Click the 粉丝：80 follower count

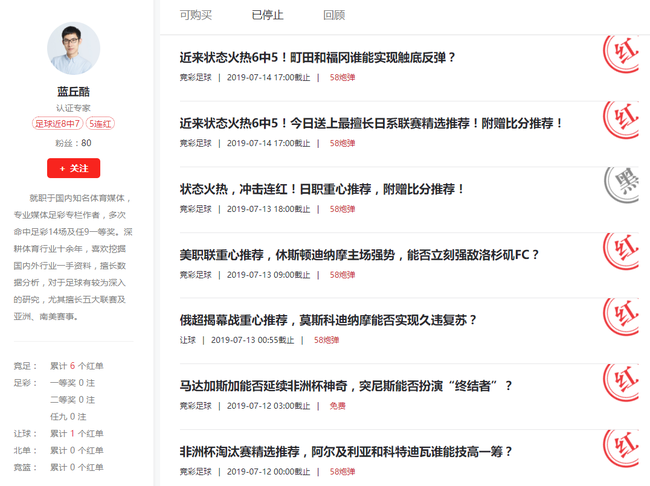(73, 143)
